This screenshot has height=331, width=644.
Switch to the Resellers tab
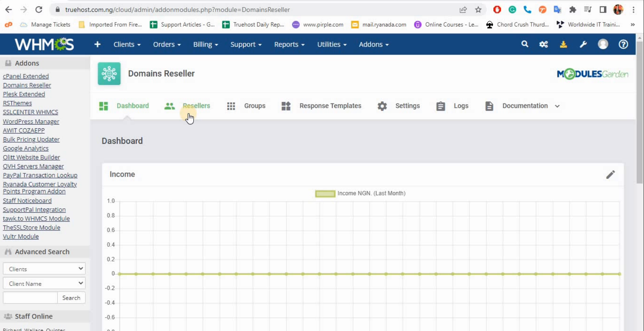pos(196,106)
